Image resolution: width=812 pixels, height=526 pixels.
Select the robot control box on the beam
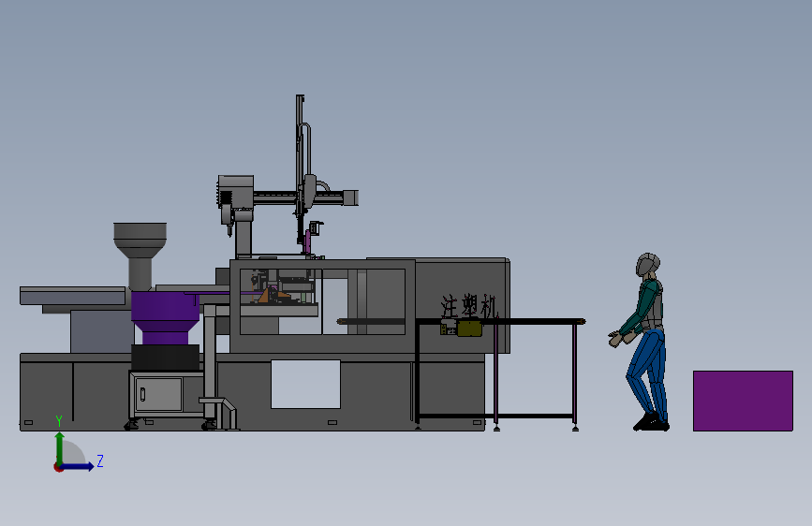click(x=236, y=193)
